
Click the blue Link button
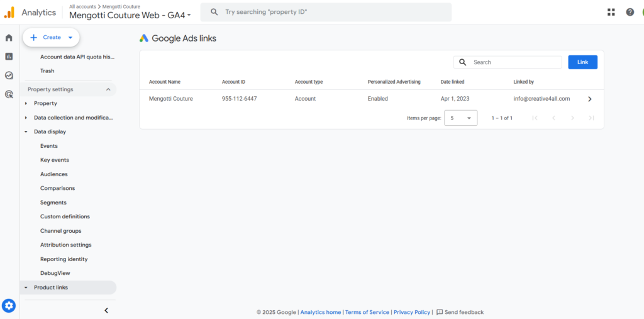click(582, 62)
